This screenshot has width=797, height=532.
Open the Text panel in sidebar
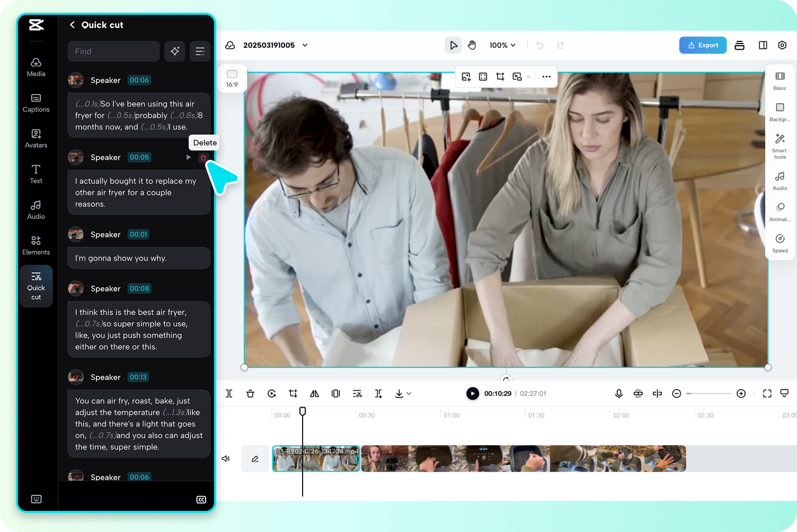pos(36,174)
